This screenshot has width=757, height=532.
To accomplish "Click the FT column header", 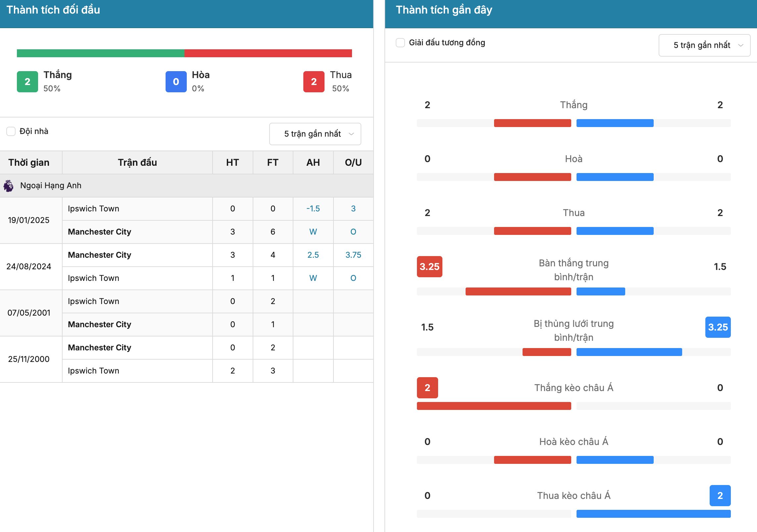I will [273, 162].
